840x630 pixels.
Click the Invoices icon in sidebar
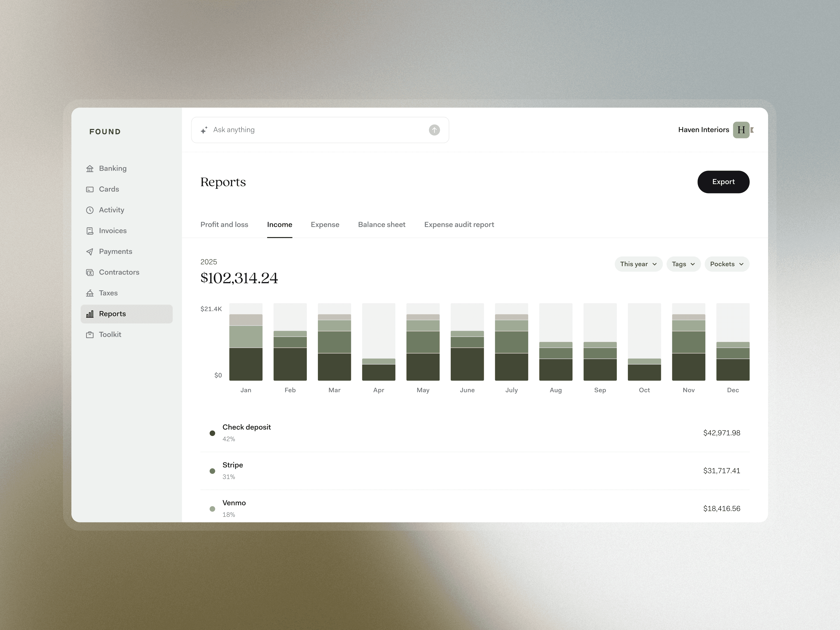click(90, 231)
